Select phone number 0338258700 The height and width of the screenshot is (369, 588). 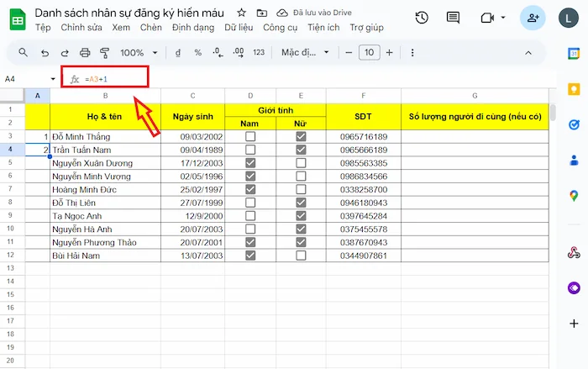(364, 189)
